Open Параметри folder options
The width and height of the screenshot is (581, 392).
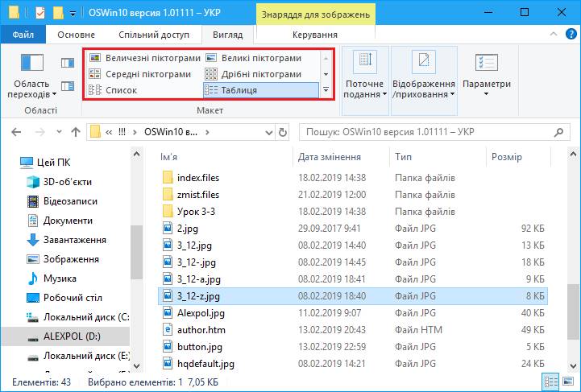pos(487,76)
